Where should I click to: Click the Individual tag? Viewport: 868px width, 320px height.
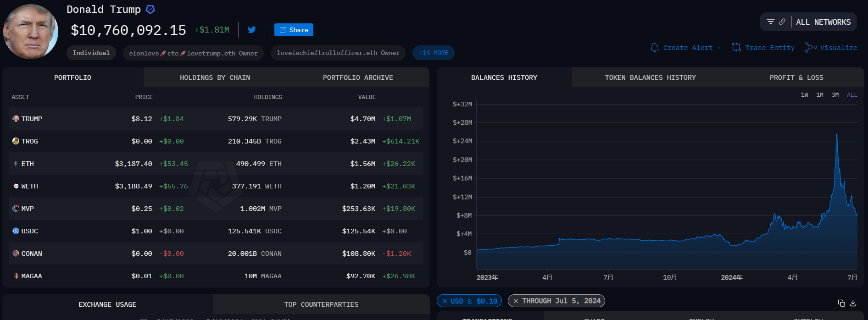pos(91,53)
